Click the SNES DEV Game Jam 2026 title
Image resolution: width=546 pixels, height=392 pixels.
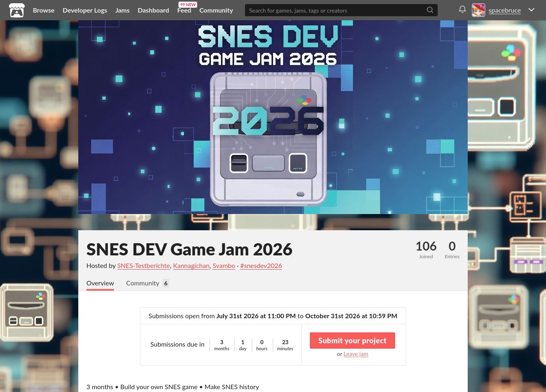(189, 249)
